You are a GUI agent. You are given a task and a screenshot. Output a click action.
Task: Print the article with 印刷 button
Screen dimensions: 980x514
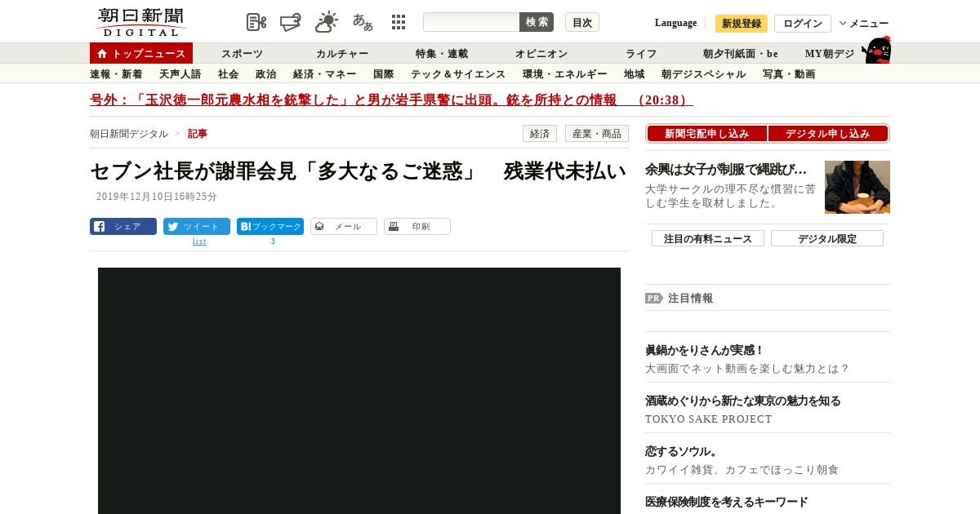click(x=417, y=227)
